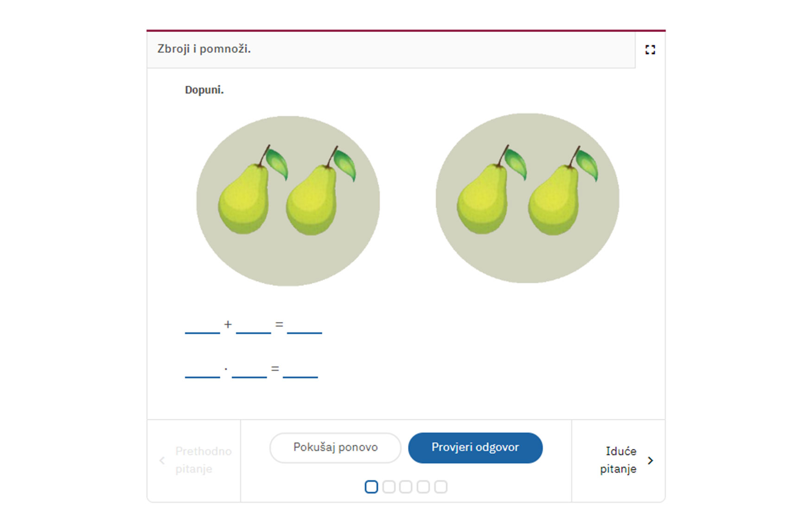This screenshot has width=810, height=532.
Task: Focus the first factor blank in multiplication row
Action: [203, 370]
